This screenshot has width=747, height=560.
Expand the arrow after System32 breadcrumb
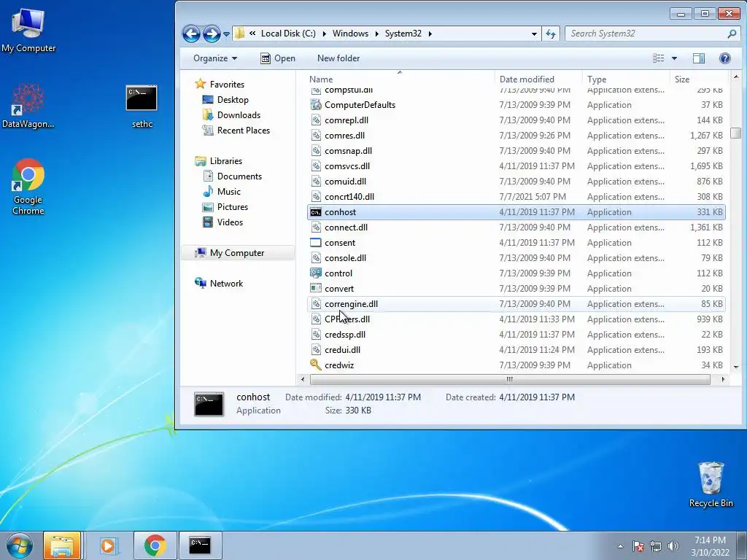point(430,34)
